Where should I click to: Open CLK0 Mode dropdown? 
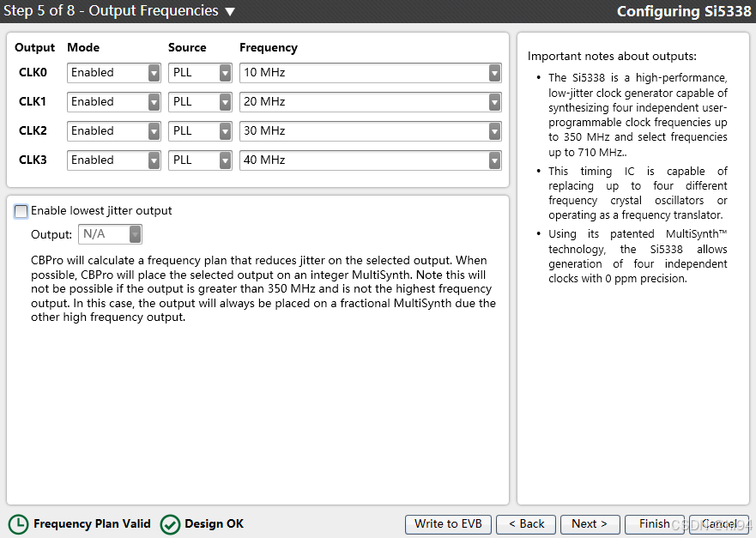click(x=114, y=73)
